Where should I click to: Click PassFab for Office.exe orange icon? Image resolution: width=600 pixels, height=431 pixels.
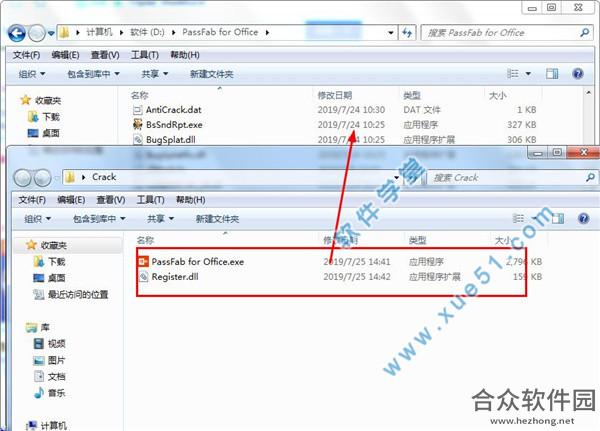[143, 262]
